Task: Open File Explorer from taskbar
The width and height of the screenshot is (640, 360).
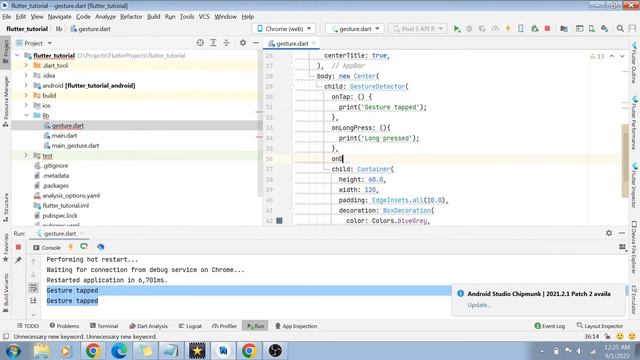Action: click(41, 351)
